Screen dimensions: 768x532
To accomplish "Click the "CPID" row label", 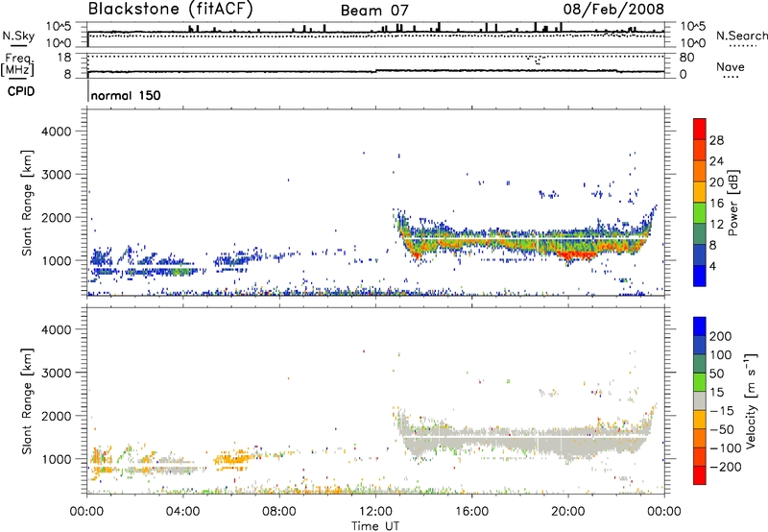I will [21, 91].
